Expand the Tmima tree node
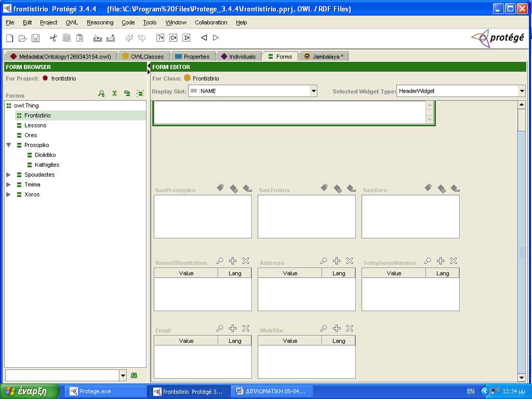Image resolution: width=532 pixels, height=399 pixels. pos(9,184)
